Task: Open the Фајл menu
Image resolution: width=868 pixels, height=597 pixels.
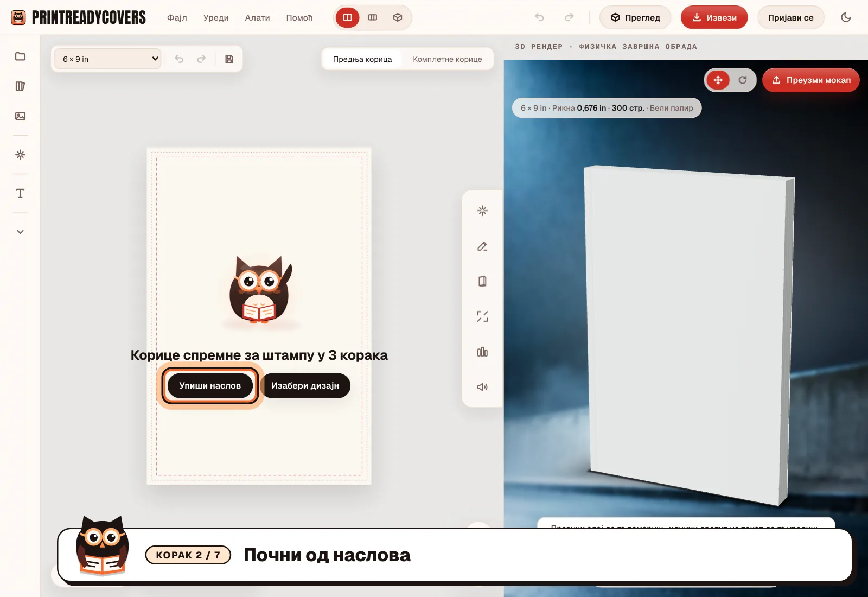Action: click(177, 17)
